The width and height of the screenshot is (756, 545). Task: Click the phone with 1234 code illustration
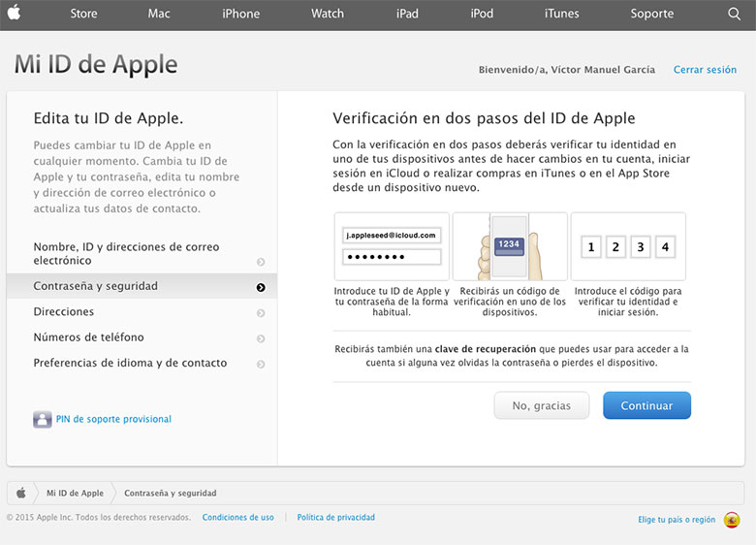(510, 246)
